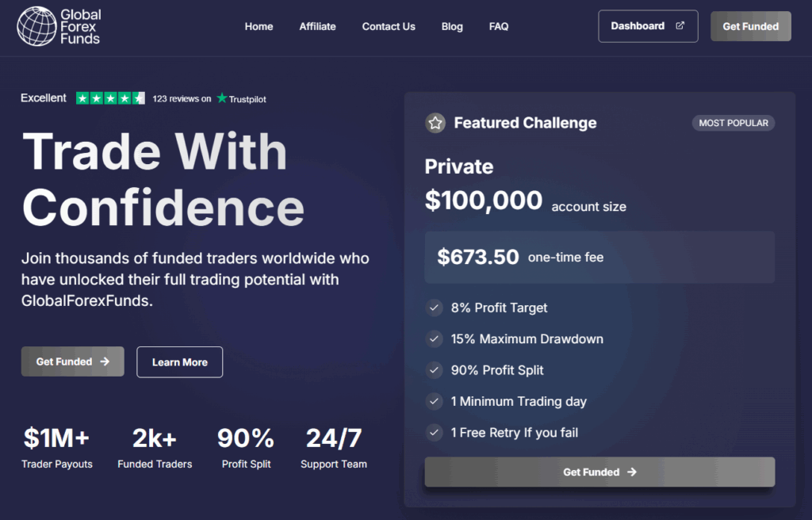Click the Private challenge title
This screenshot has width=812, height=520.
459,166
